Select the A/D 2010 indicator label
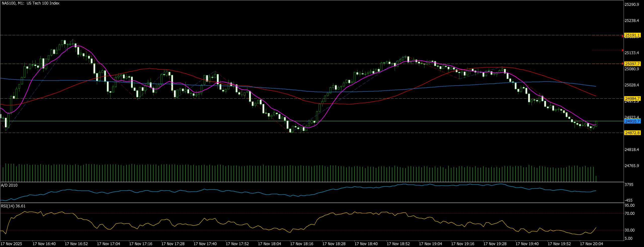 coord(9,185)
